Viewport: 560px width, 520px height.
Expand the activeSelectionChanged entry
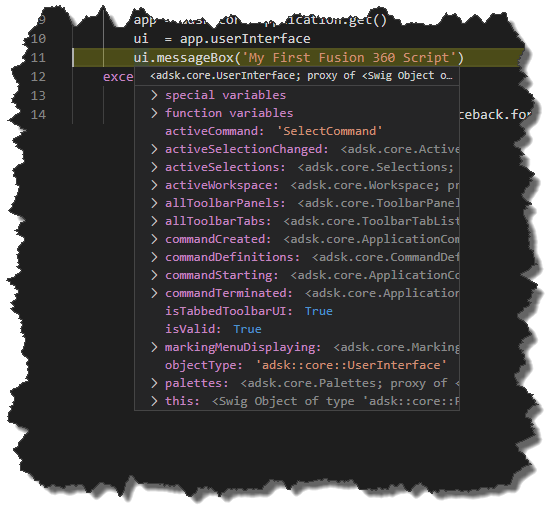tap(154, 149)
